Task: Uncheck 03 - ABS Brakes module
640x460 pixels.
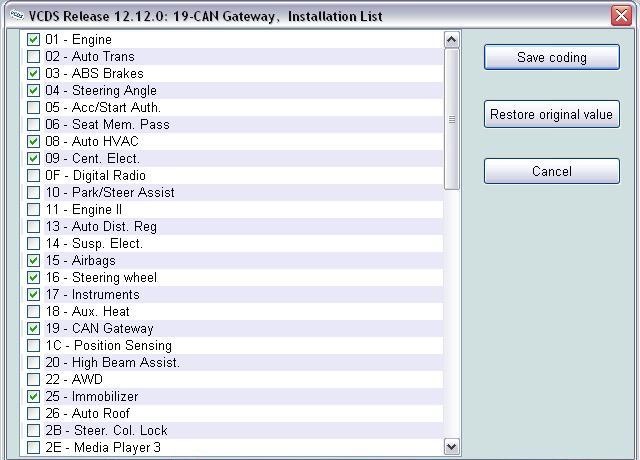Action: [33, 73]
